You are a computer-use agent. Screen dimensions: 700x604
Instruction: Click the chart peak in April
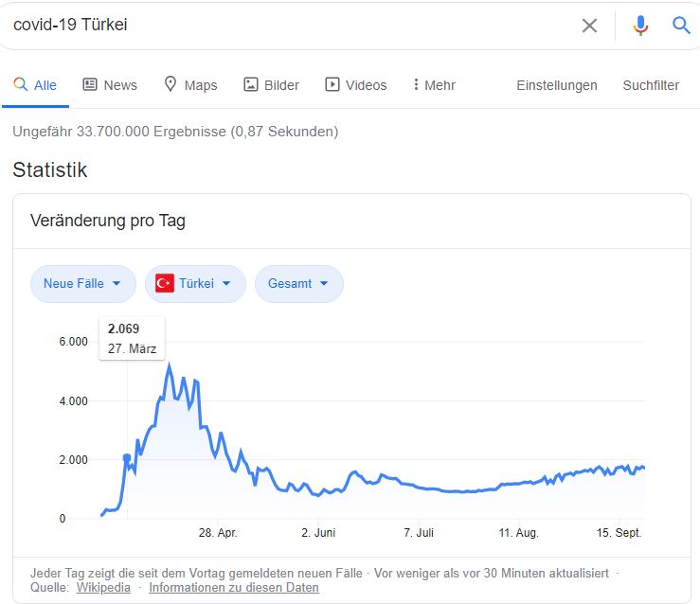coord(170,364)
